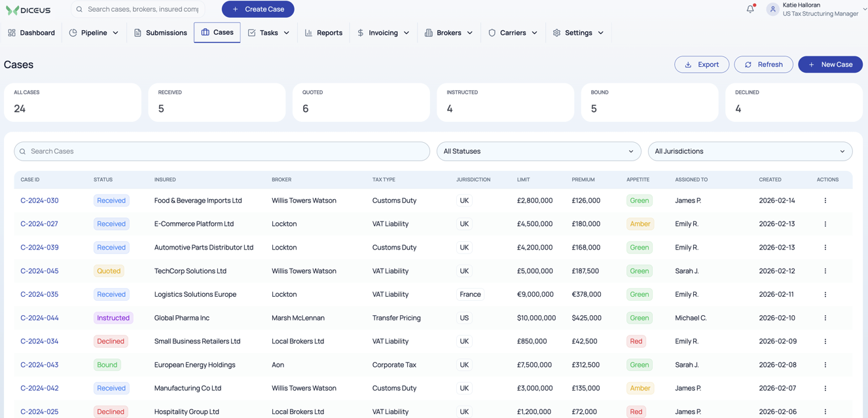Open actions menu for C-2024-025

click(x=825, y=412)
